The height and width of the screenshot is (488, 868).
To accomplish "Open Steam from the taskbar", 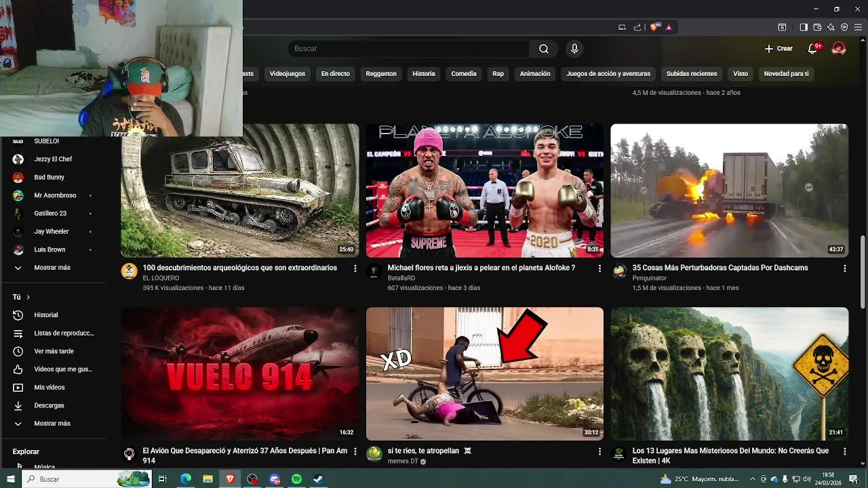I will pos(318,479).
